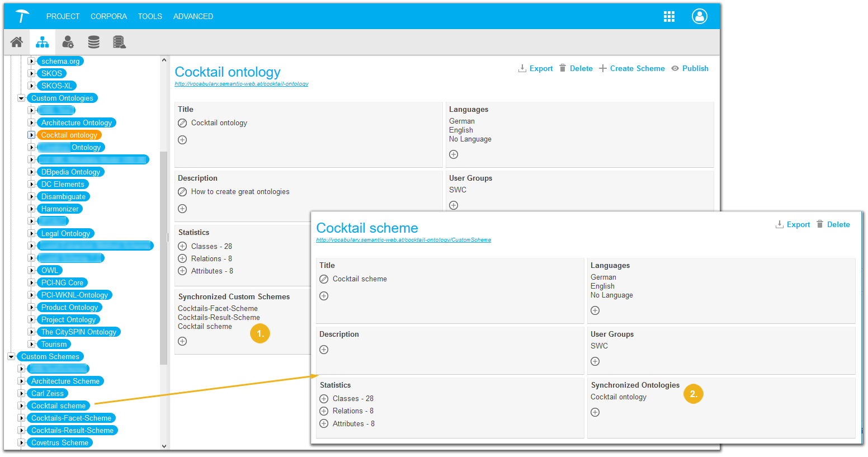Select Legal Ontology in the tree
This screenshot has width=868, height=457.
point(65,233)
